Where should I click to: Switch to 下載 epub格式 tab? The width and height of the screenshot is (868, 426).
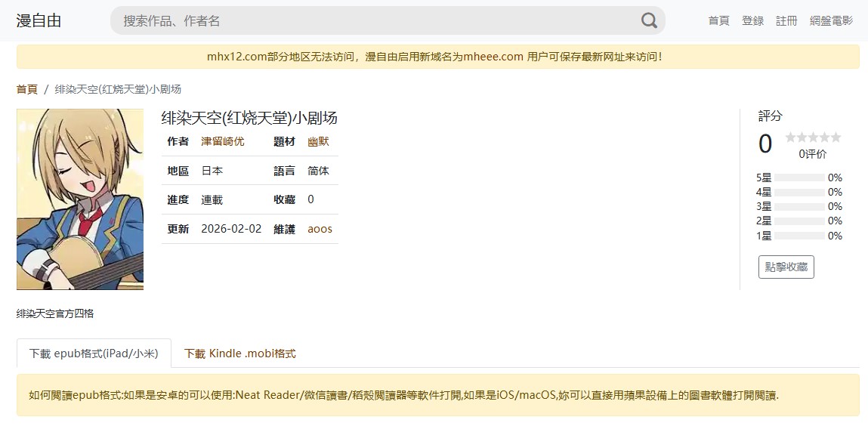(x=94, y=353)
